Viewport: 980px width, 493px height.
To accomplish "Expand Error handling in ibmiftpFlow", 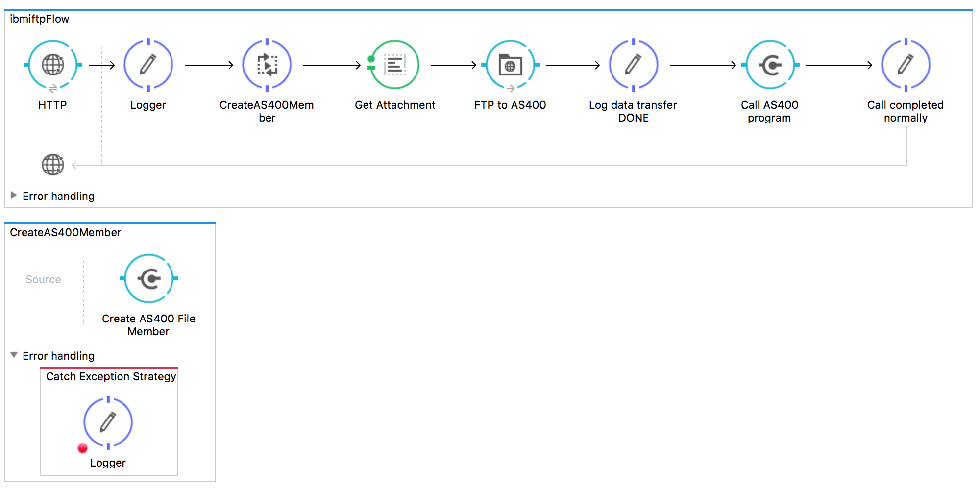I will pos(14,196).
